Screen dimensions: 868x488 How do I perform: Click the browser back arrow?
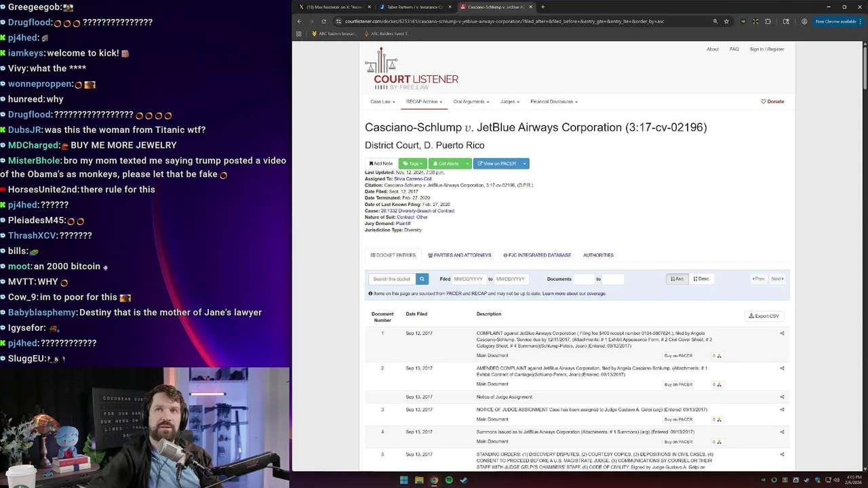click(299, 21)
